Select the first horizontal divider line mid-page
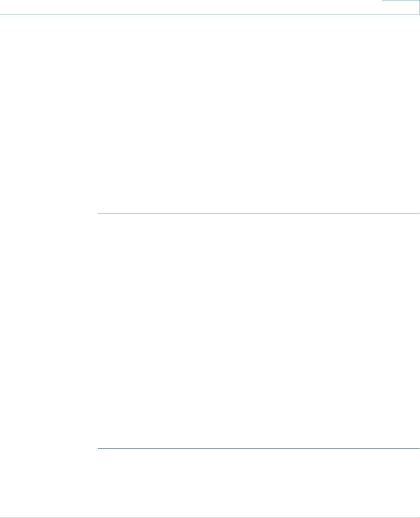 tap(259, 213)
